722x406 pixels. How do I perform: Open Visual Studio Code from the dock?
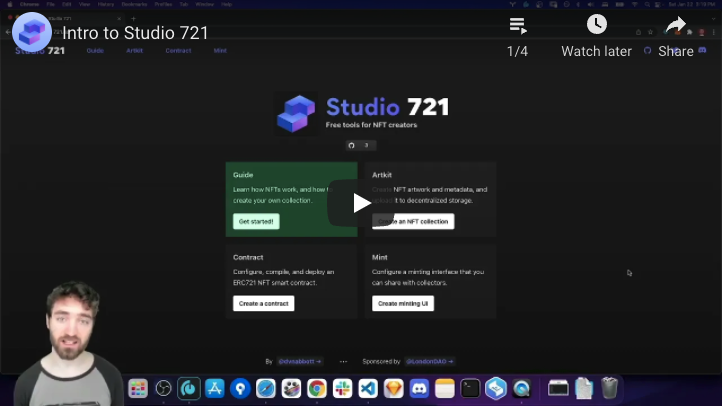(x=368, y=389)
